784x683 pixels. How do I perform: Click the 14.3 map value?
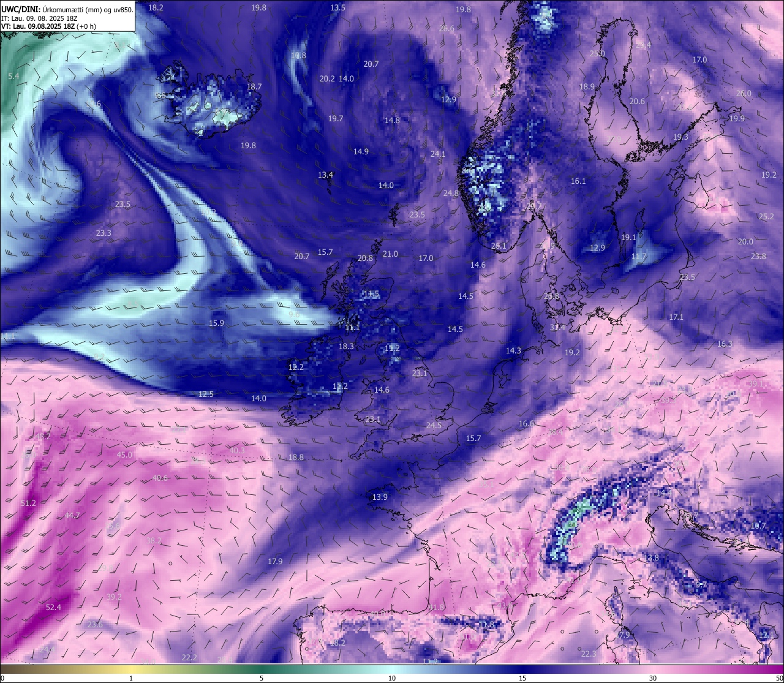coord(513,350)
